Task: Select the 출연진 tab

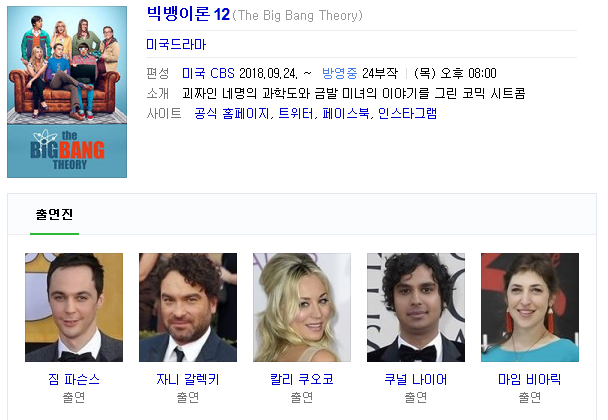Action: tap(54, 214)
